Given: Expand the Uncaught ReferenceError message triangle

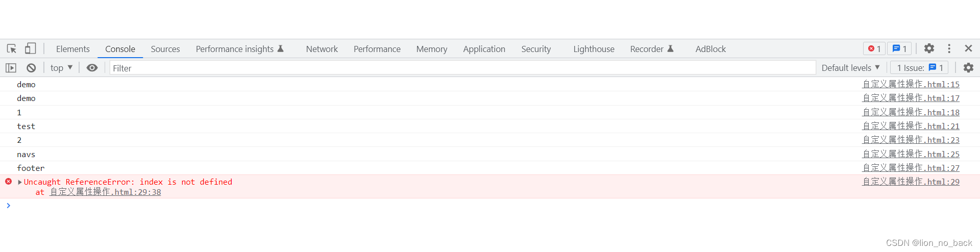Looking at the screenshot, I should 20,182.
